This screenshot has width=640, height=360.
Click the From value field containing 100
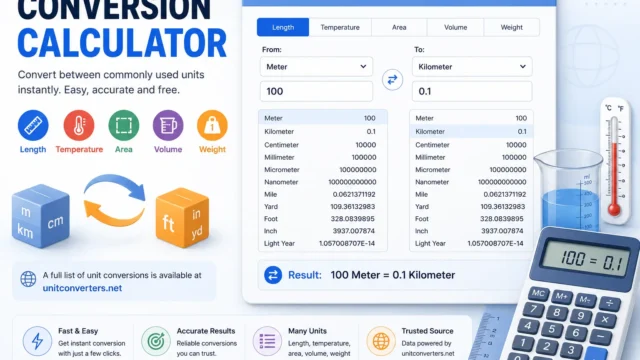[316, 91]
